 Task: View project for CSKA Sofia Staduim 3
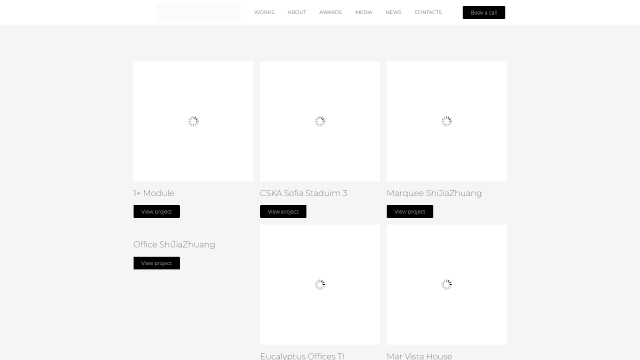283,211
